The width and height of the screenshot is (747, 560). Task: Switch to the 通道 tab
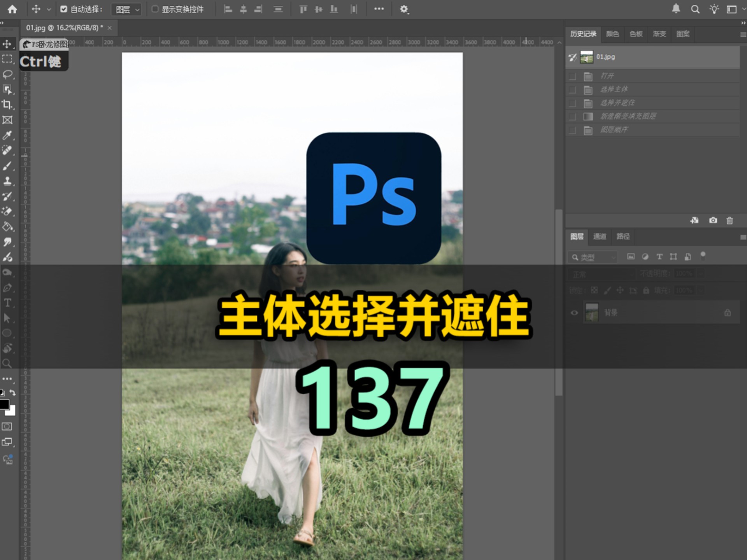[x=600, y=236]
